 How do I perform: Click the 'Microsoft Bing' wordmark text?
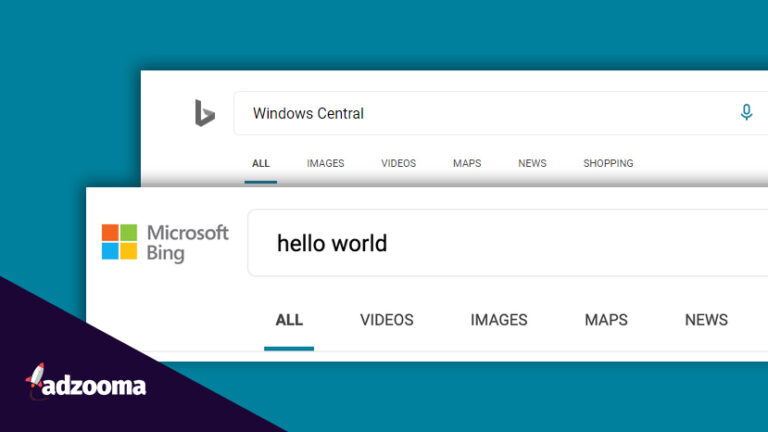pyautogui.click(x=187, y=243)
